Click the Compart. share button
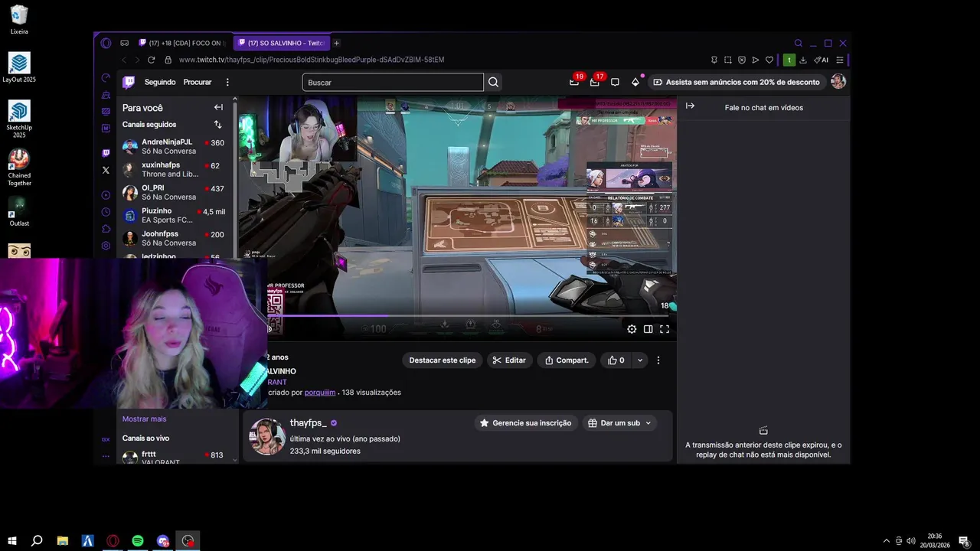This screenshot has width=980, height=551. point(567,360)
